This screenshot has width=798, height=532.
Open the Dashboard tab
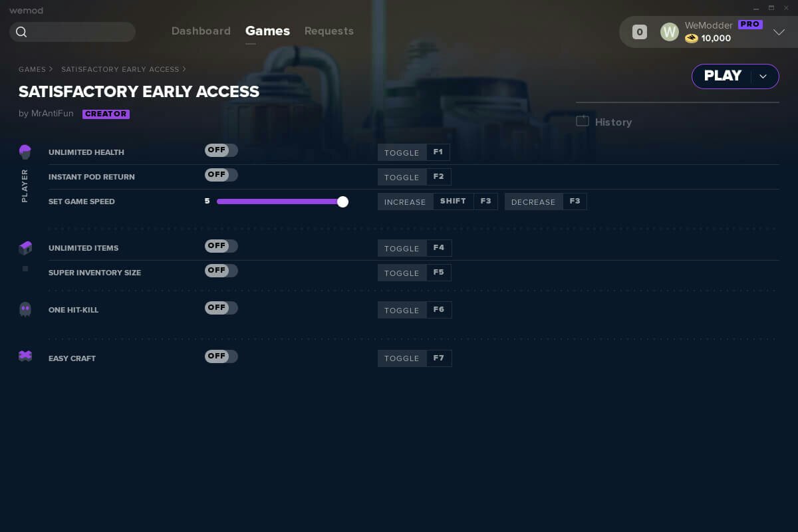click(x=201, y=31)
